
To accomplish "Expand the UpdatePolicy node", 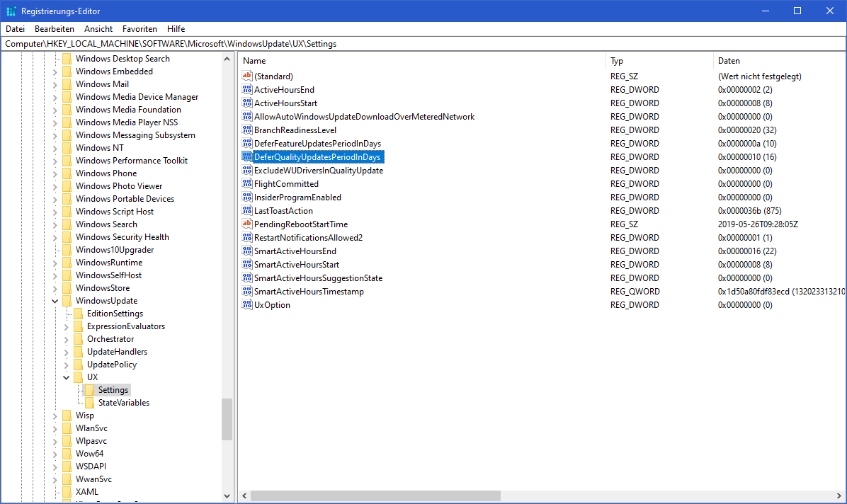I will pos(66,365).
